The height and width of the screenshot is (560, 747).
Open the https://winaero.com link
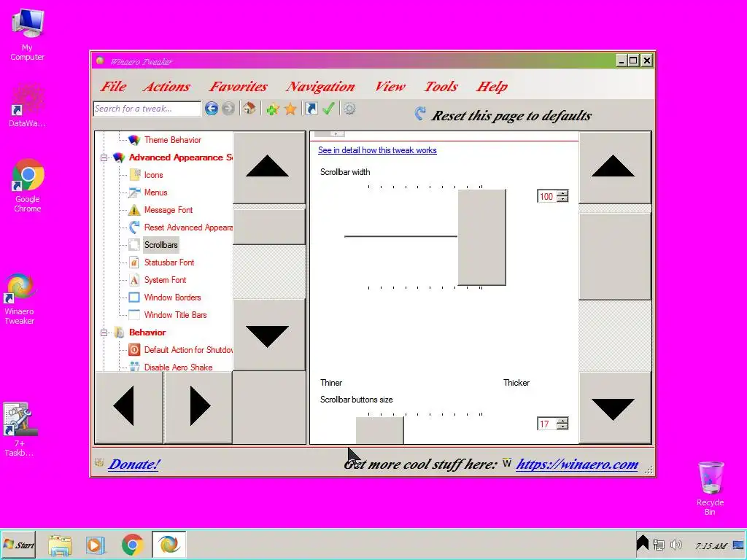577,464
